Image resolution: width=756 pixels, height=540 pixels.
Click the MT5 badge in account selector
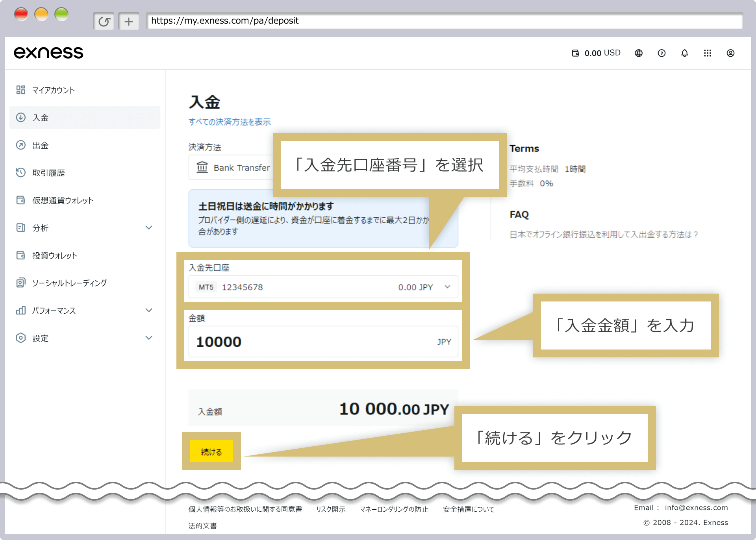pyautogui.click(x=206, y=287)
